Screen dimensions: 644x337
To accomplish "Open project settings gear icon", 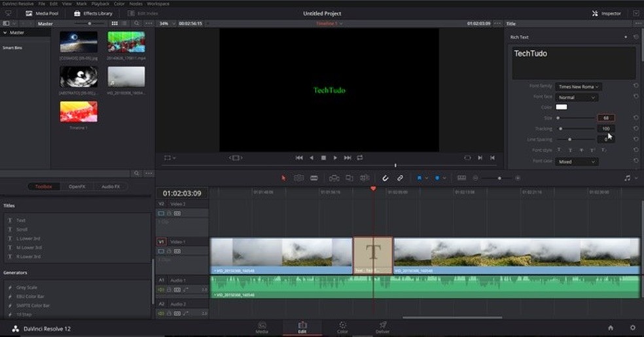I will (632, 328).
